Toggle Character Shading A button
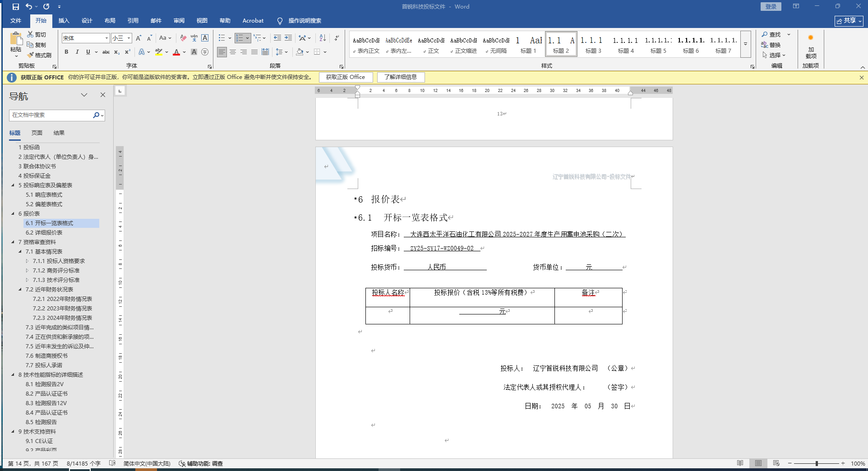 (194, 52)
